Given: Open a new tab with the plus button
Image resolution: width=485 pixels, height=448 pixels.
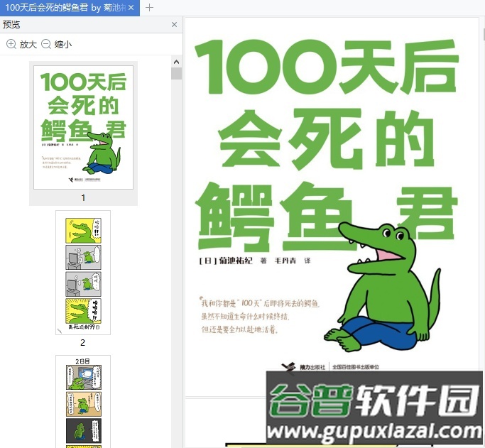Looking at the screenshot, I should (x=149, y=8).
